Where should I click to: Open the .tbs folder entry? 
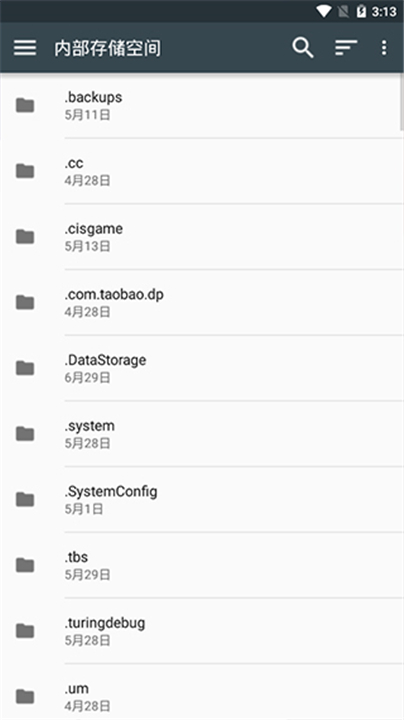[x=202, y=565]
